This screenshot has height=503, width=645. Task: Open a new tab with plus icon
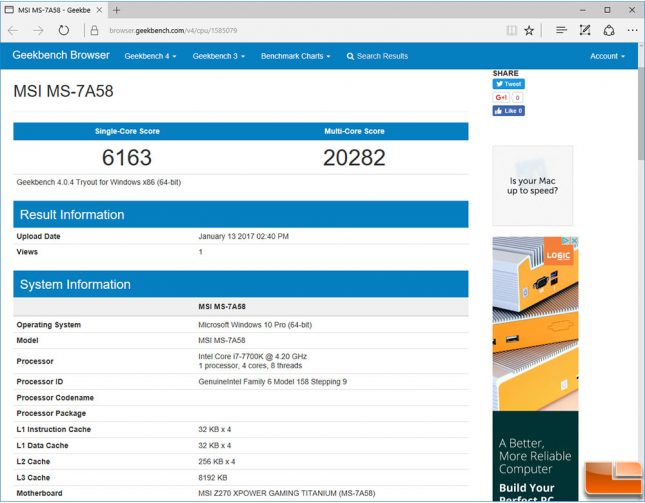[x=116, y=10]
